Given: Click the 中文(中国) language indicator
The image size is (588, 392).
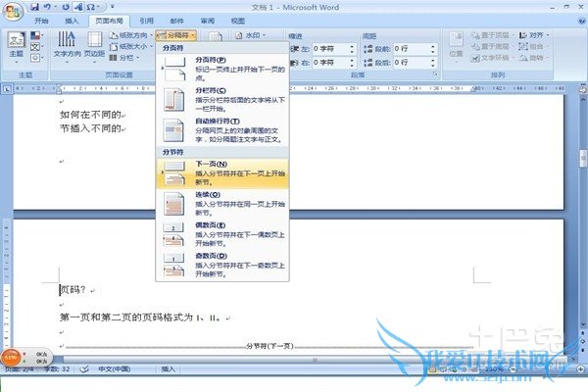Looking at the screenshot, I should pos(115,369).
